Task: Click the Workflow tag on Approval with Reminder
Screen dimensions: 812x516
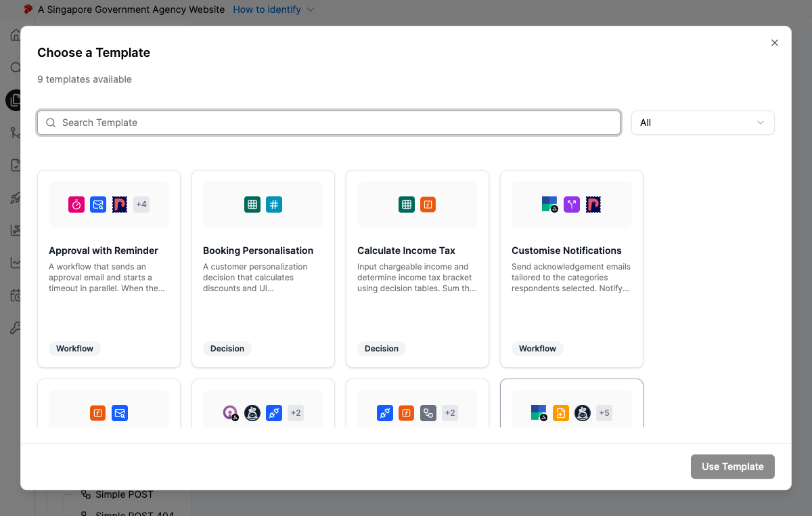Action: point(74,349)
